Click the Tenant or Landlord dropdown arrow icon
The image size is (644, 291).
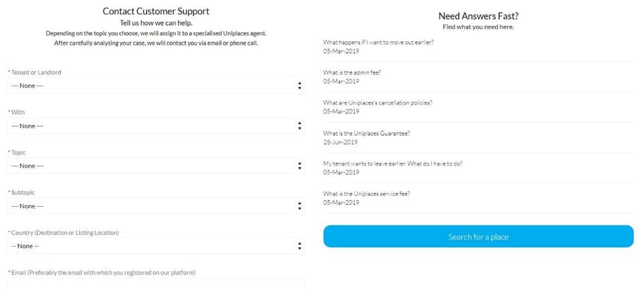[299, 86]
